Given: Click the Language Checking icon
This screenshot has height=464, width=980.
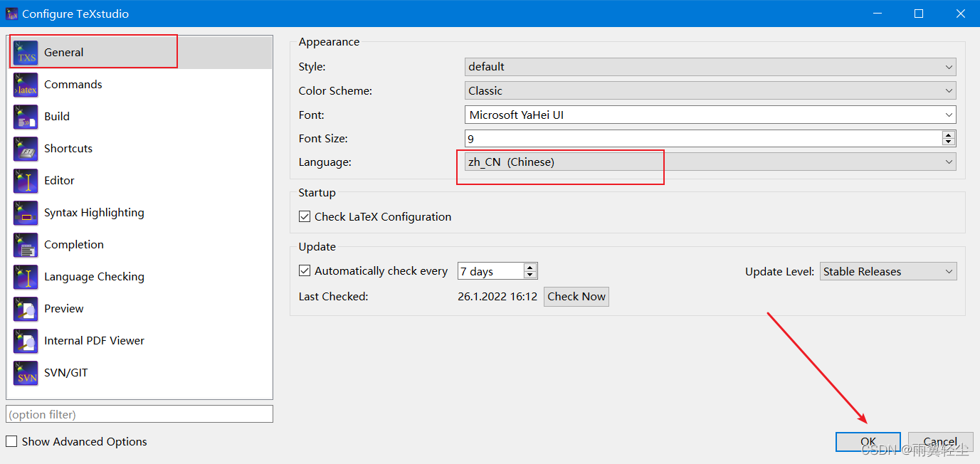Looking at the screenshot, I should [26, 277].
